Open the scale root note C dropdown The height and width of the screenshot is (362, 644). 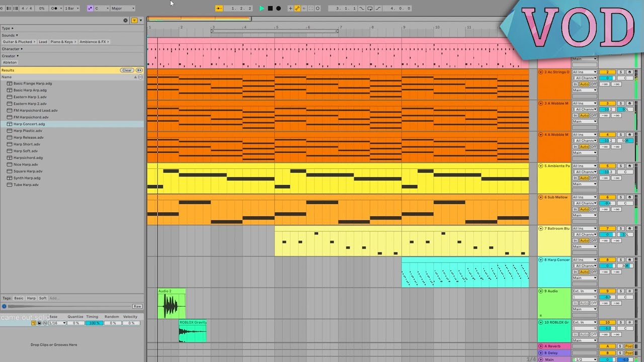pyautogui.click(x=101, y=9)
